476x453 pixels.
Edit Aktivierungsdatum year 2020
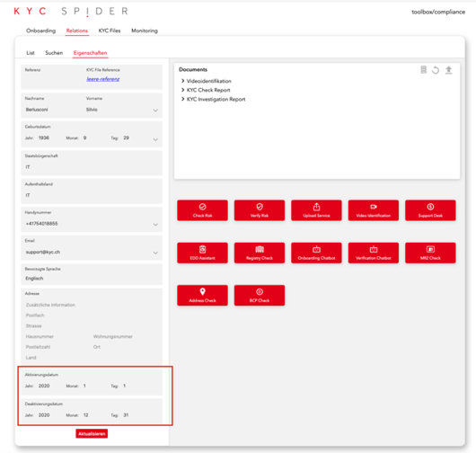click(x=44, y=386)
